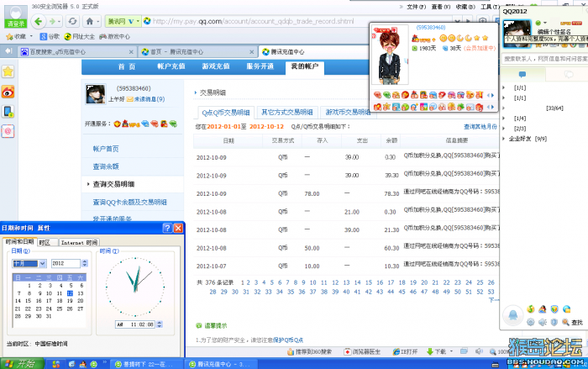This screenshot has height=369, width=588.
Task: Click the help question-mark button in the date dialog
Action: pos(167,228)
